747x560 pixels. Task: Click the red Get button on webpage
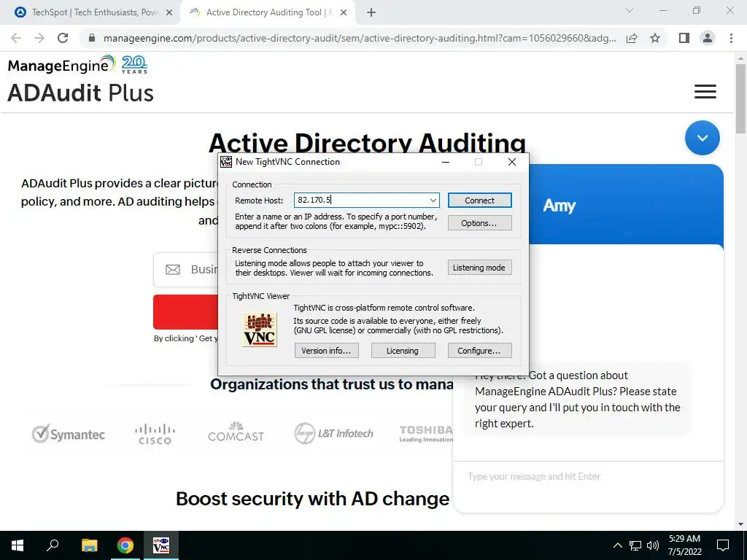coord(185,312)
